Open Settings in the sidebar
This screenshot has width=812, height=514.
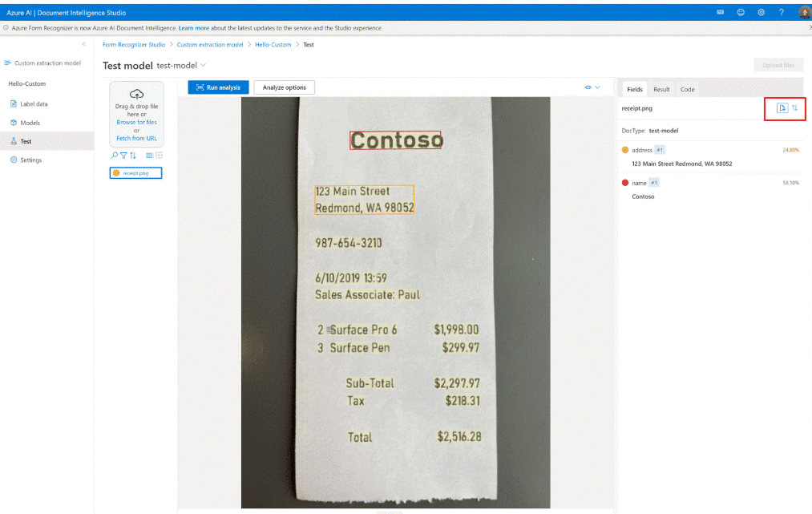click(x=30, y=160)
